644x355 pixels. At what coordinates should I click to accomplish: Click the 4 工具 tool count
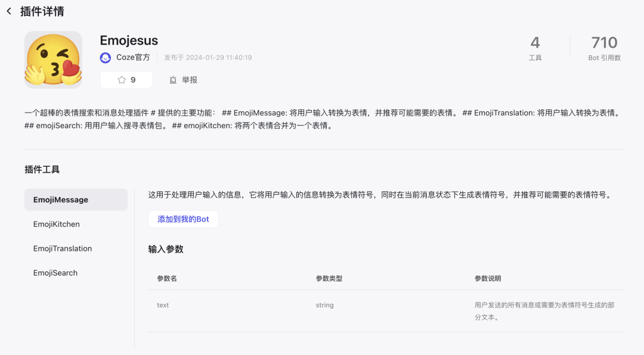click(x=535, y=48)
